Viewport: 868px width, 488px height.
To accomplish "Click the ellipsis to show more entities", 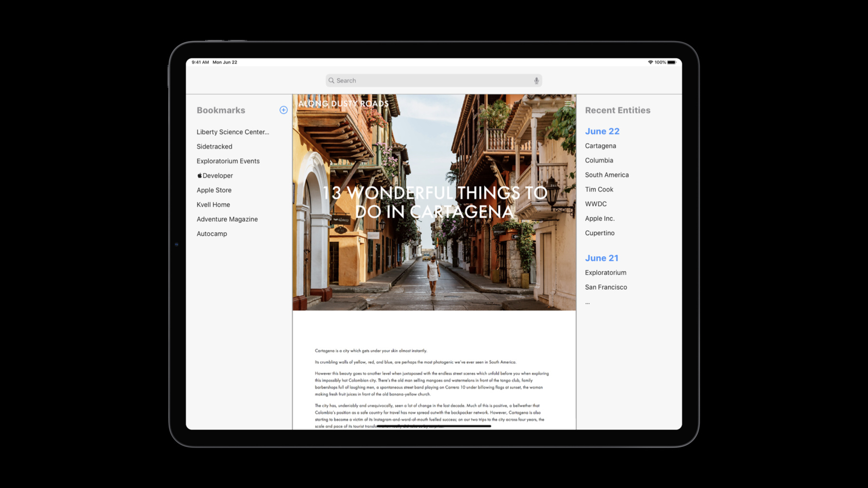I will pyautogui.click(x=587, y=303).
